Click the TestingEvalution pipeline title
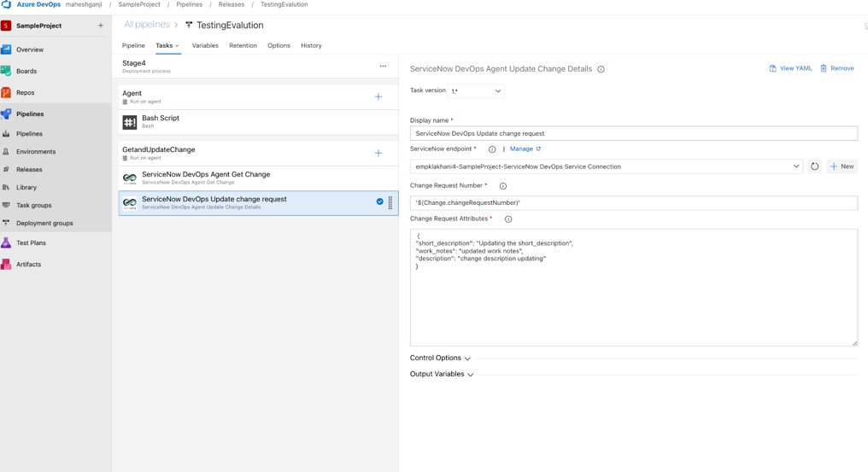 click(230, 25)
